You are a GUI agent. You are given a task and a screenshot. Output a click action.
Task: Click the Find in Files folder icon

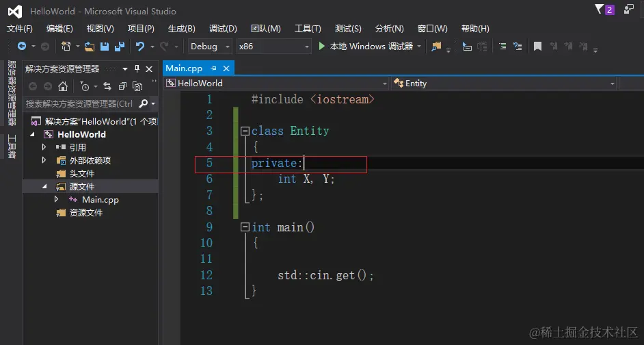pos(436,47)
